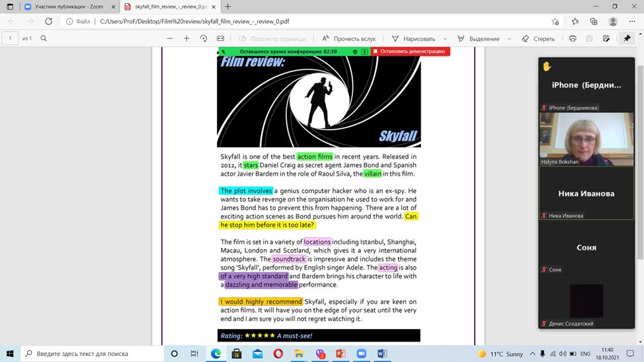Open Windows notification center
The width and height of the screenshot is (644, 362).
631,353
